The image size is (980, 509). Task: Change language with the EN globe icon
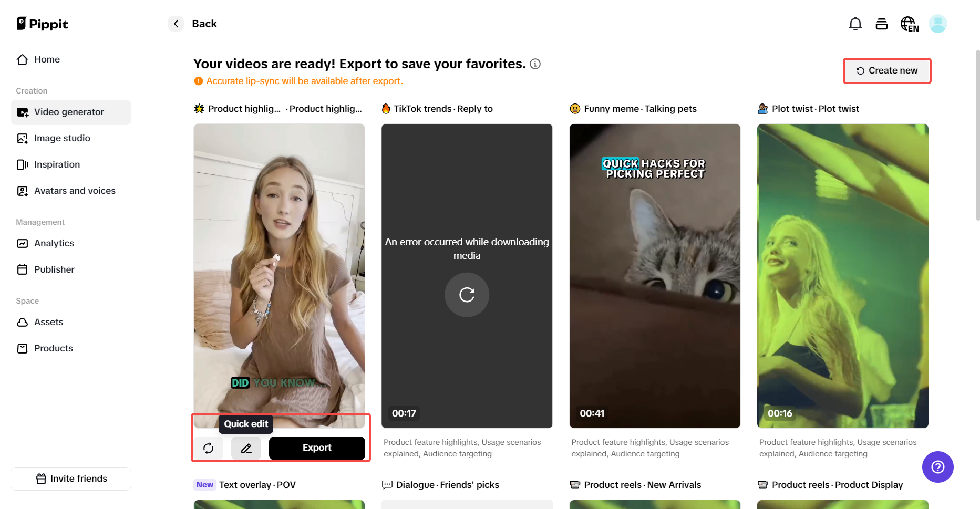point(910,24)
